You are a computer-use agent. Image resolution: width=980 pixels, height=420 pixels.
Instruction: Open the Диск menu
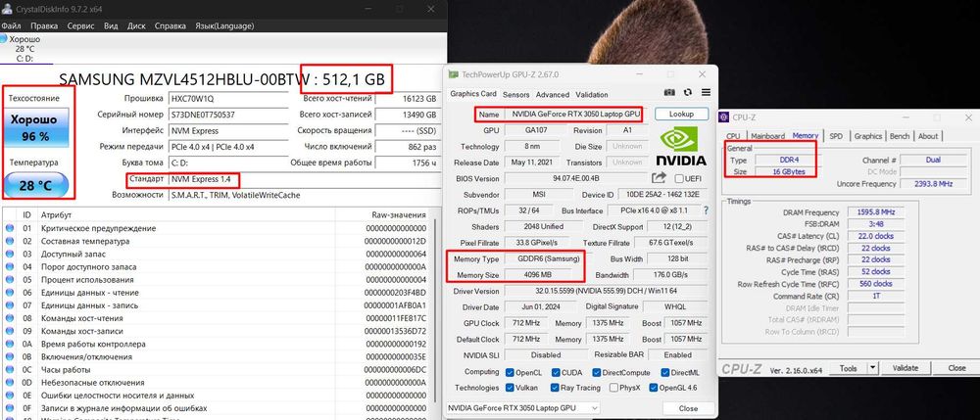[136, 26]
